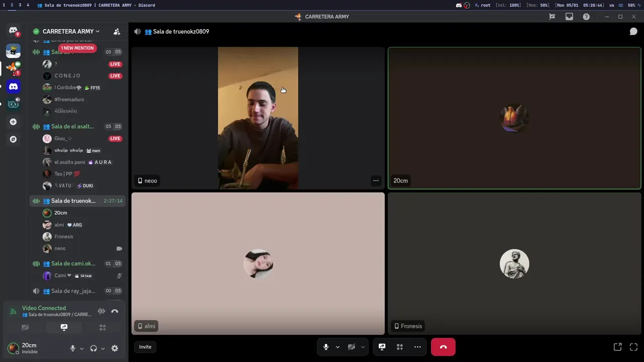Toggle screen share in Video Connected panel
Screen dimensions: 644x362
[x=64, y=327]
